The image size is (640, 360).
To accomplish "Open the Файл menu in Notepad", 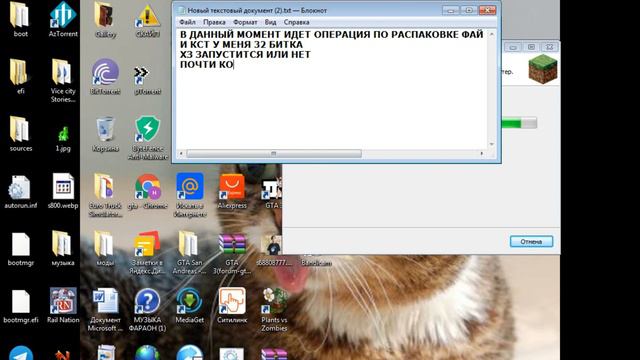I will point(187,22).
